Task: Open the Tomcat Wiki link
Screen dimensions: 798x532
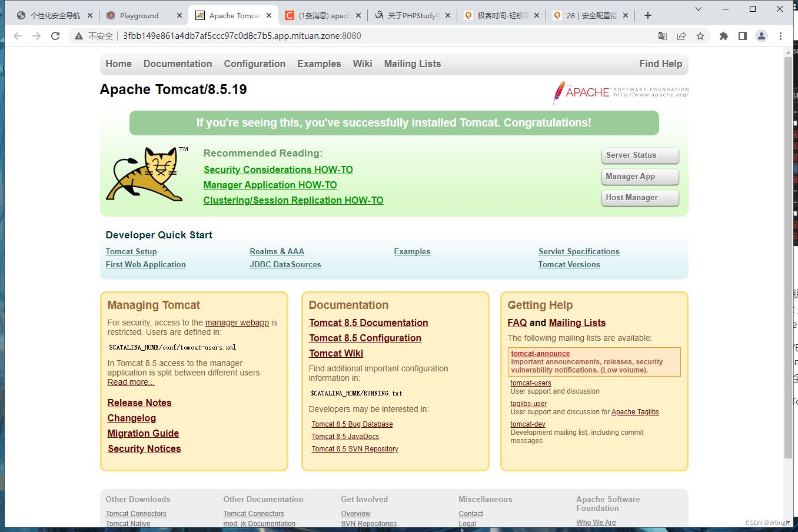Action: click(x=336, y=353)
